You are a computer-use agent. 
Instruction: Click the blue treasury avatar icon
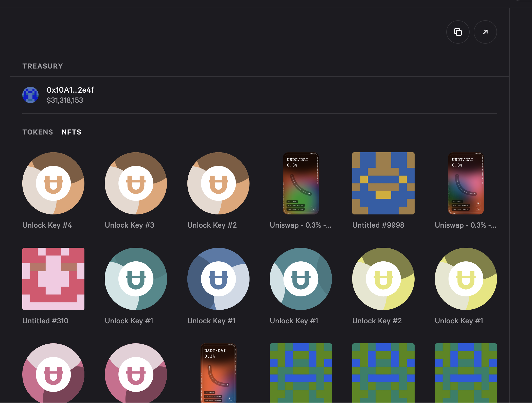tap(30, 95)
